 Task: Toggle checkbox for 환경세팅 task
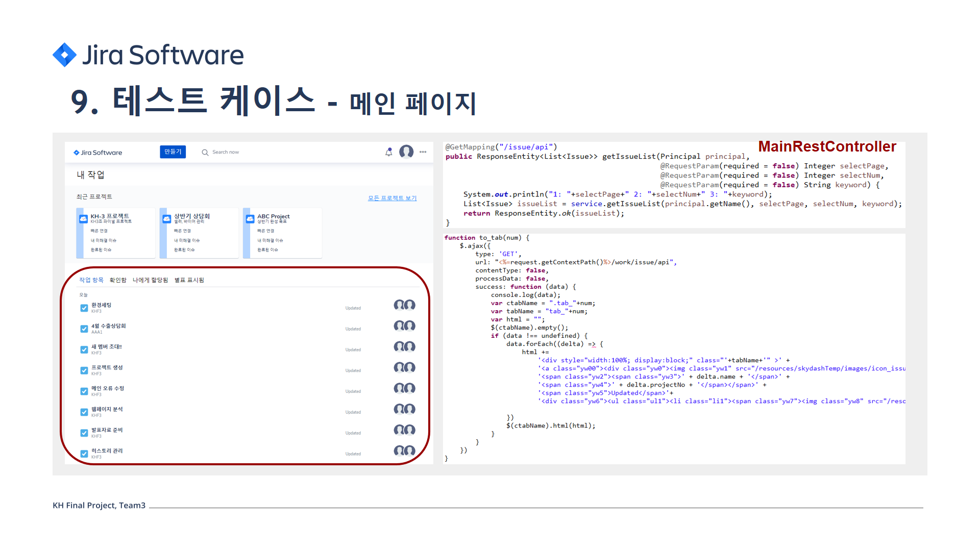tap(84, 308)
